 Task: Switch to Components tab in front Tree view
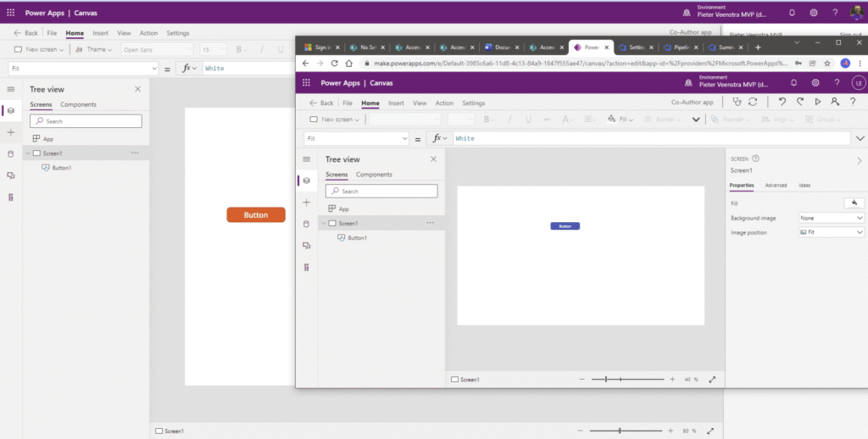point(374,175)
